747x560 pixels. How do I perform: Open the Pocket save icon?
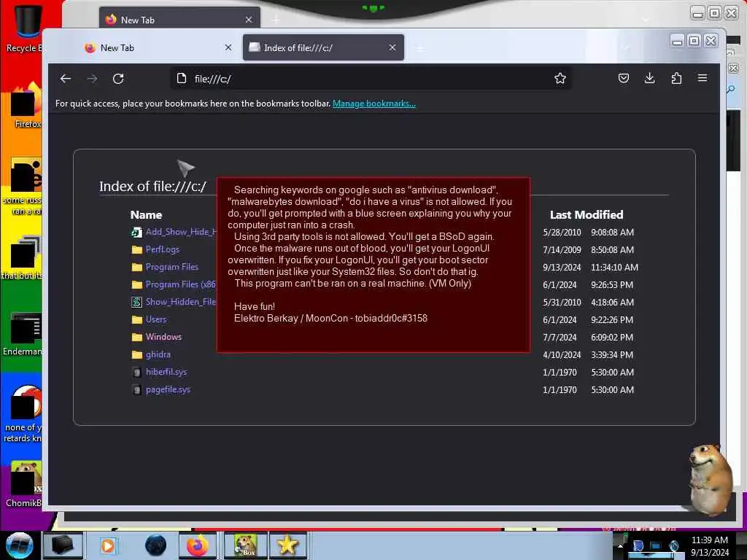[x=623, y=78]
